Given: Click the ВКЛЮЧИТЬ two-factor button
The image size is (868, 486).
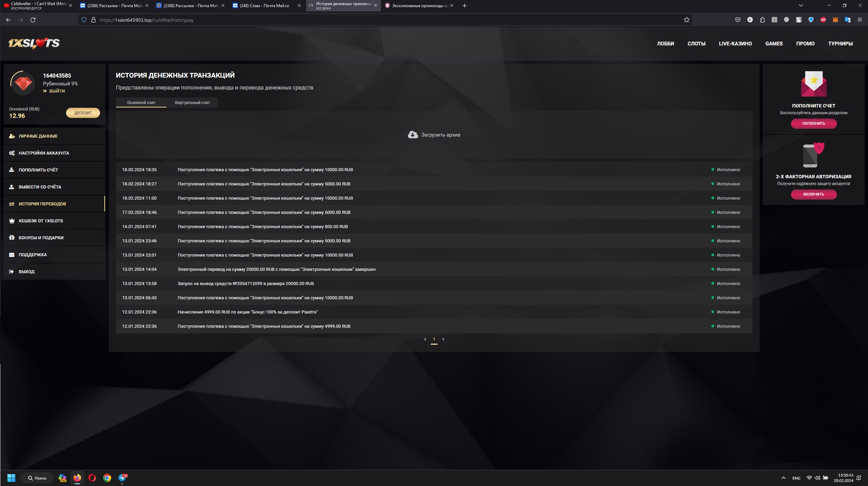Looking at the screenshot, I should [813, 194].
